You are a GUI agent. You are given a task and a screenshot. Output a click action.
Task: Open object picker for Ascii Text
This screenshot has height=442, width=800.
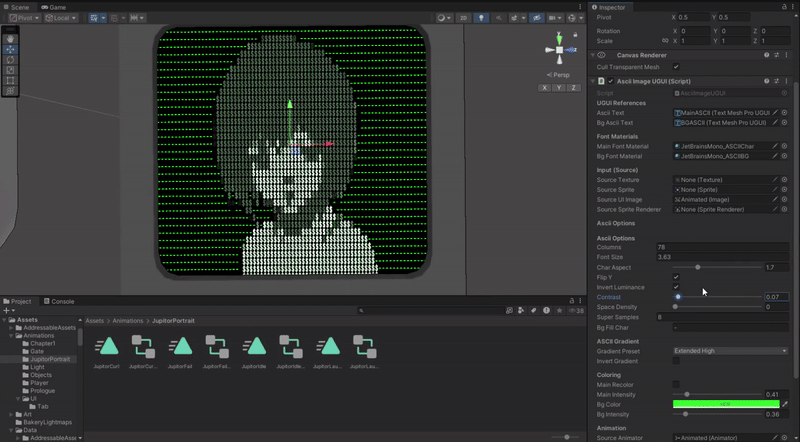[x=785, y=113]
